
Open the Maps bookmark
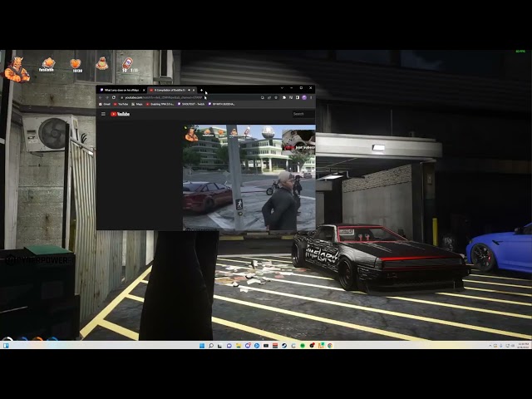(x=137, y=104)
